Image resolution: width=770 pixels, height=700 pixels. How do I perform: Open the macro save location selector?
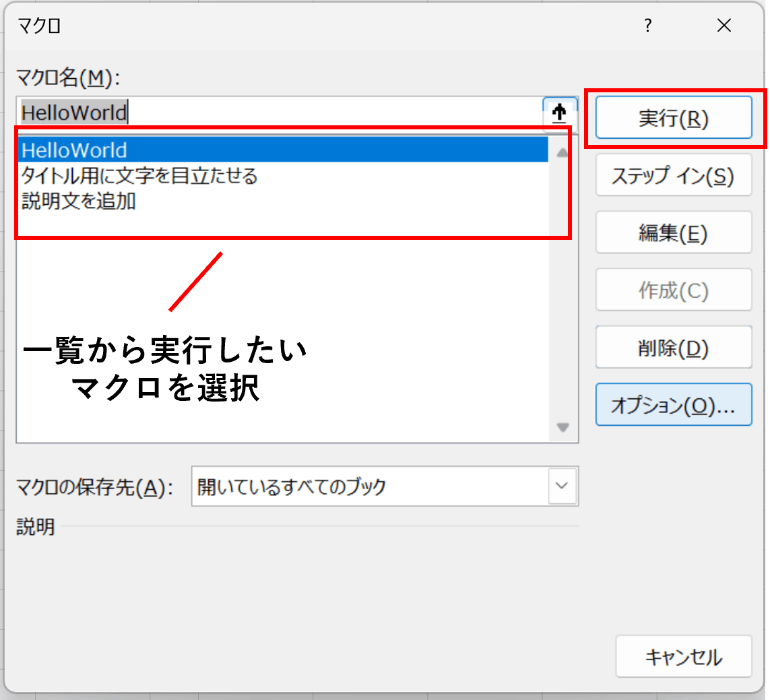[x=384, y=486]
